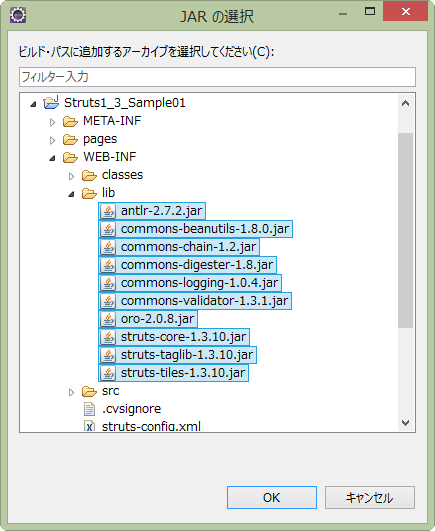Click the jar icon beside commons-validator-1.3.1.jar

[x=108, y=301]
